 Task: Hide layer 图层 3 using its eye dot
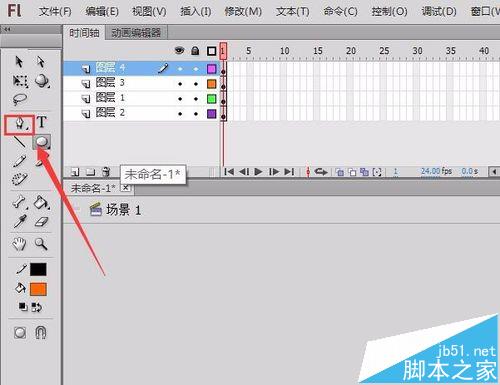(x=180, y=84)
